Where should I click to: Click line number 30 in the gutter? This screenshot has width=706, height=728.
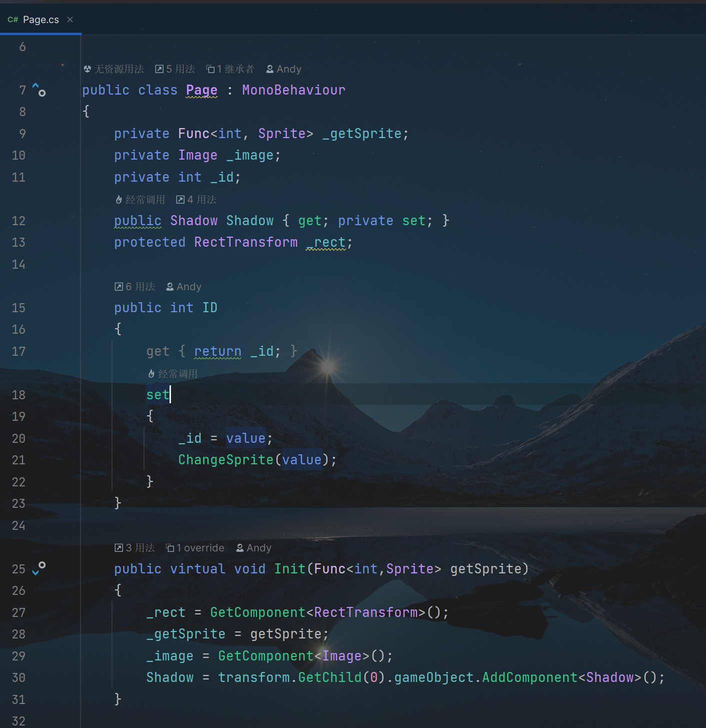pos(18,677)
